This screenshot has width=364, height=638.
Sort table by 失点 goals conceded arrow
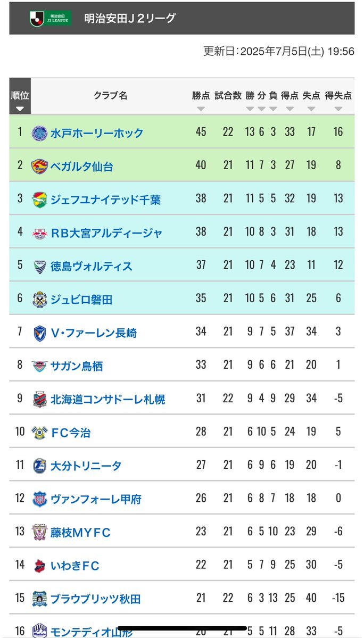point(311,109)
